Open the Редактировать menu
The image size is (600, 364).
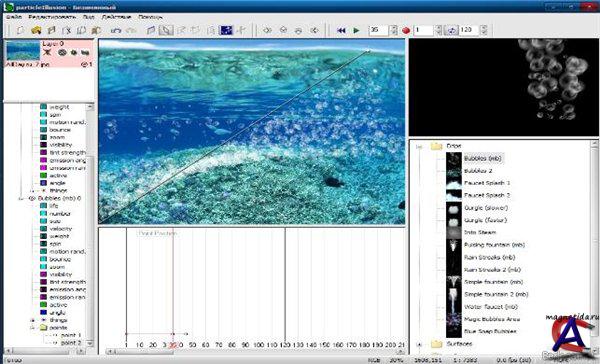click(52, 17)
